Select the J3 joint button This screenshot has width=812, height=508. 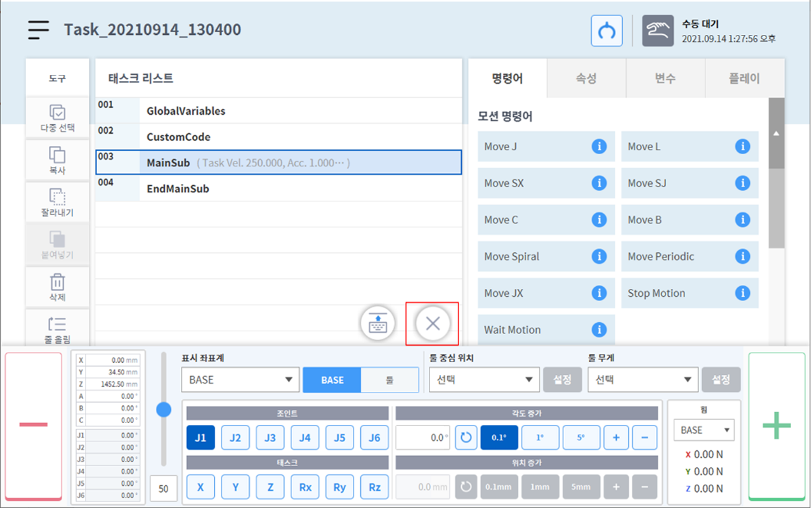pos(270,438)
